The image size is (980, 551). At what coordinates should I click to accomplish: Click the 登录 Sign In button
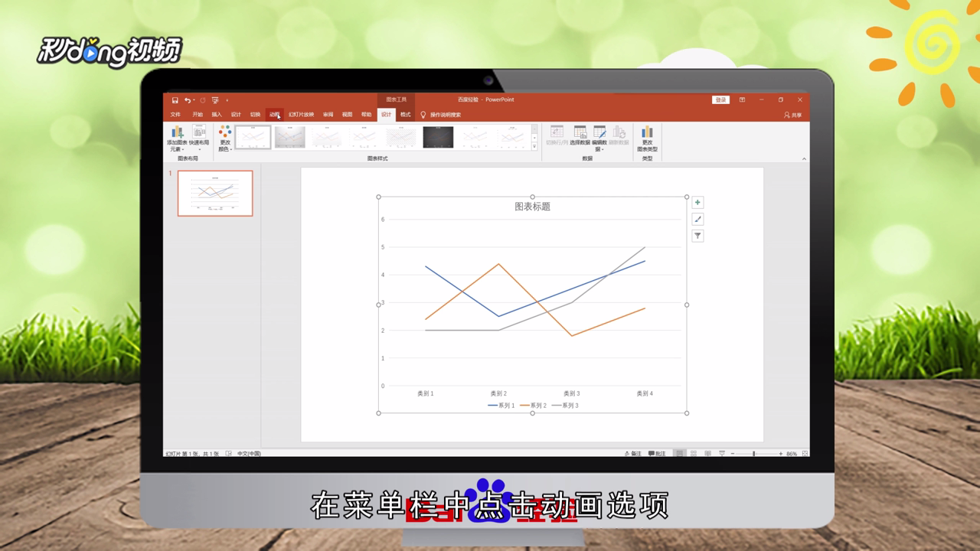(720, 100)
